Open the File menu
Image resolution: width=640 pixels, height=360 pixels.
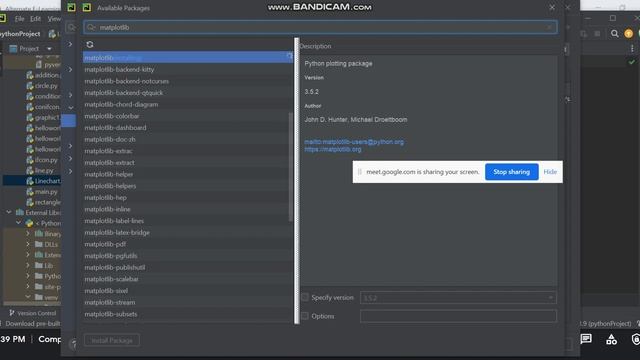pyautogui.click(x=19, y=19)
